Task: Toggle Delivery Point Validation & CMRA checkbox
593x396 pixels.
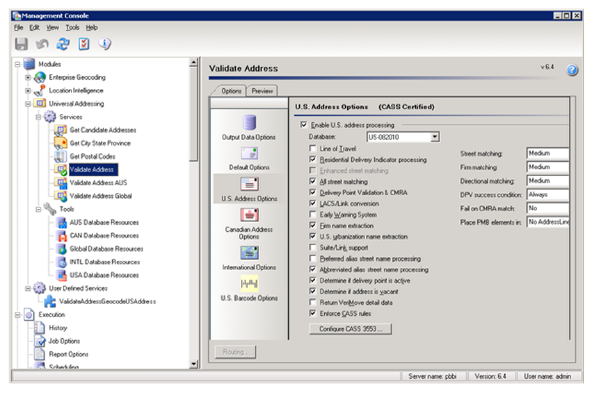Action: click(312, 192)
